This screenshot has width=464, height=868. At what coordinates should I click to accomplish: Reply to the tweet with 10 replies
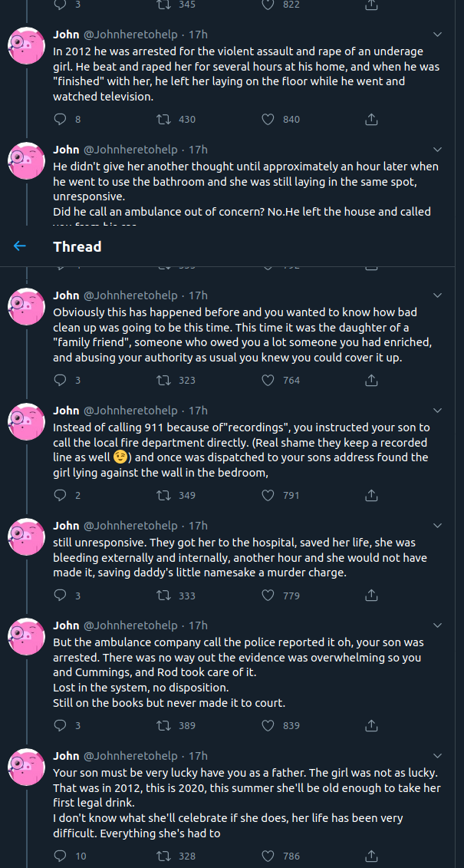61,856
